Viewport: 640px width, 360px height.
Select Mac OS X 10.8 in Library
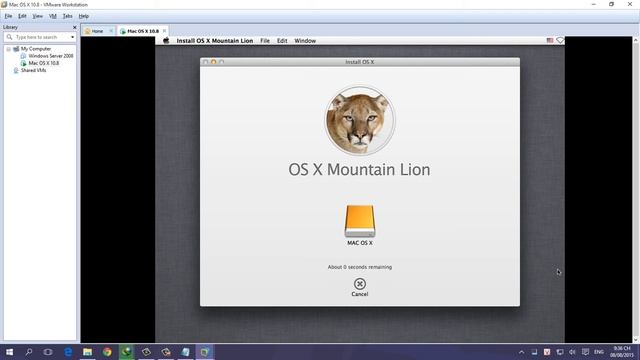coord(43,63)
